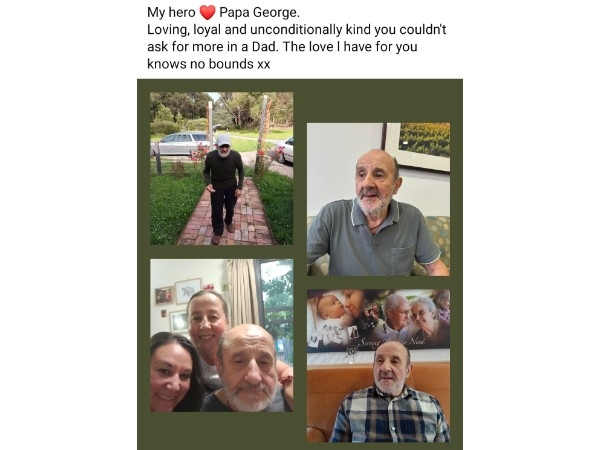This screenshot has height=450, width=600.
Task: Click the silver car behind the fence
Action: [182, 143]
